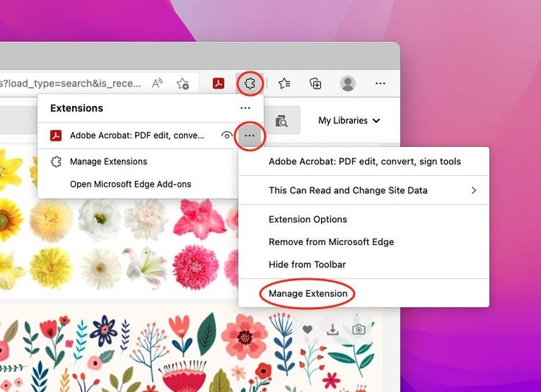
Task: Click the address bar URL text
Action: coord(70,84)
